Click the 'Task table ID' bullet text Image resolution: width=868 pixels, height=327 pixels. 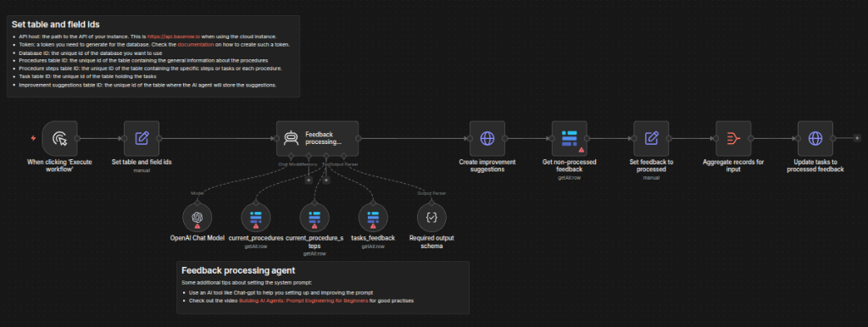87,76
